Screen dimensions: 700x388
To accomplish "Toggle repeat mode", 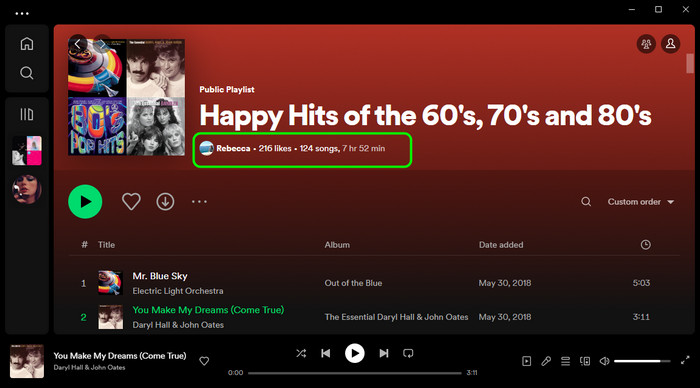I will click(408, 354).
